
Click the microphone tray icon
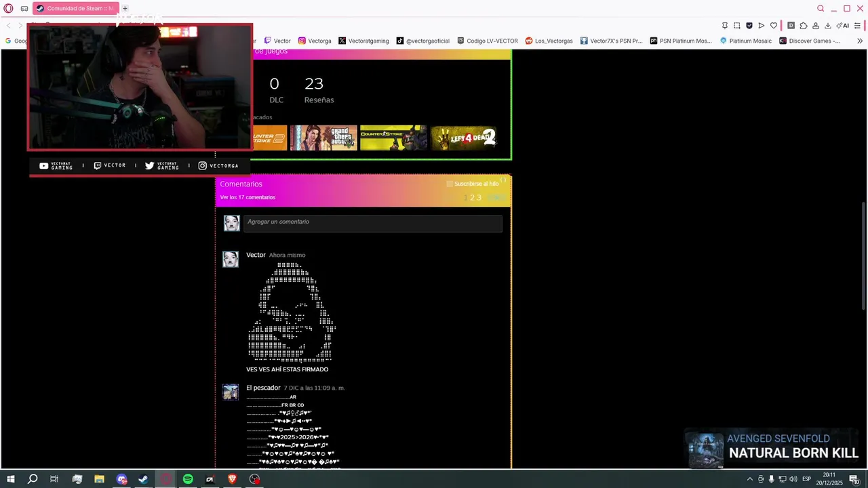(x=771, y=479)
